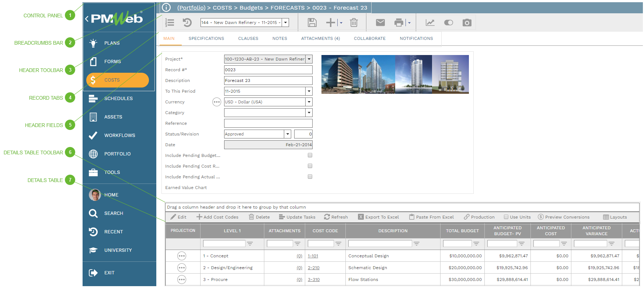Click the information icon in breadcrumbs bar
Screen dimensions: 644x288
166,7
